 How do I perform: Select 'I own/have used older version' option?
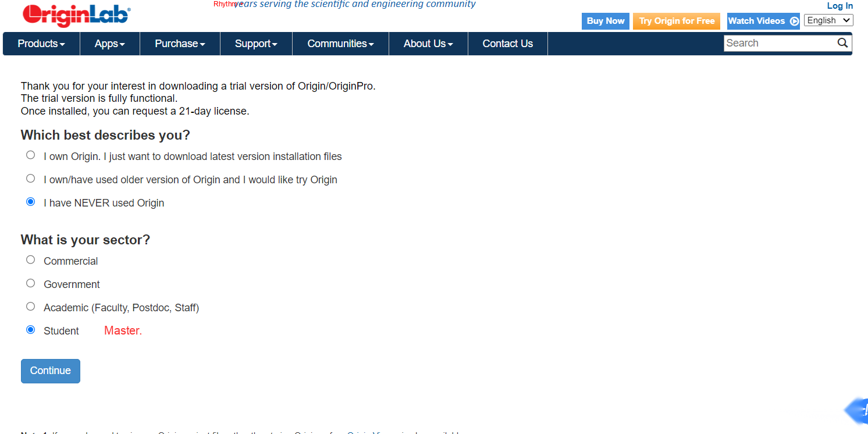[x=31, y=179]
